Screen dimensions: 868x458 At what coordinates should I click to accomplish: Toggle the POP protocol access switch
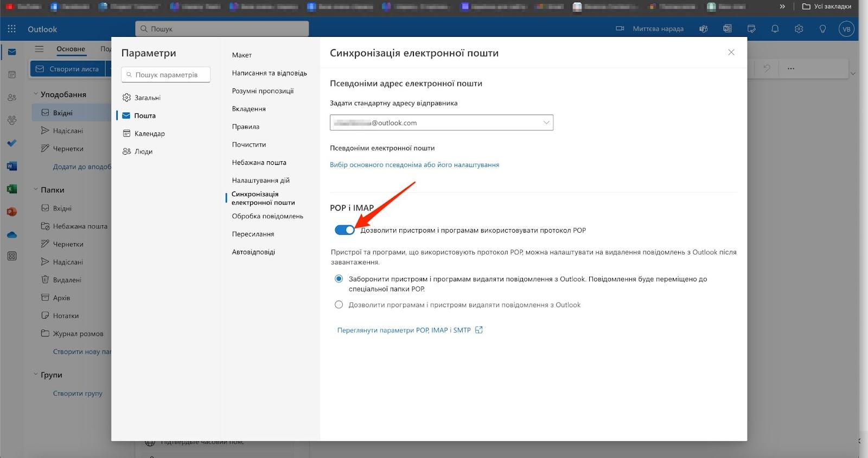344,230
